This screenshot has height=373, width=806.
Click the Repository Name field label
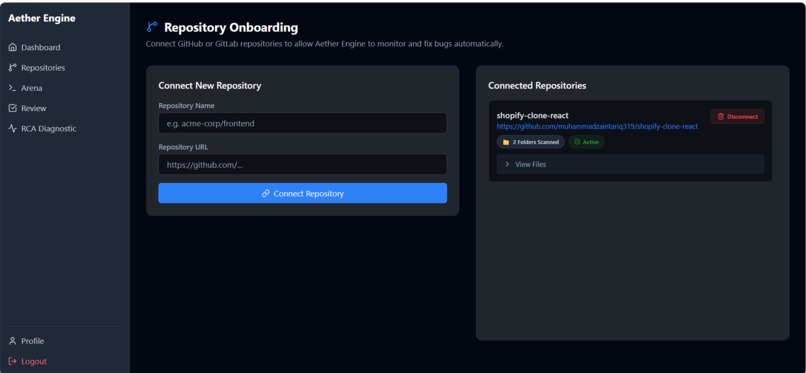click(187, 106)
